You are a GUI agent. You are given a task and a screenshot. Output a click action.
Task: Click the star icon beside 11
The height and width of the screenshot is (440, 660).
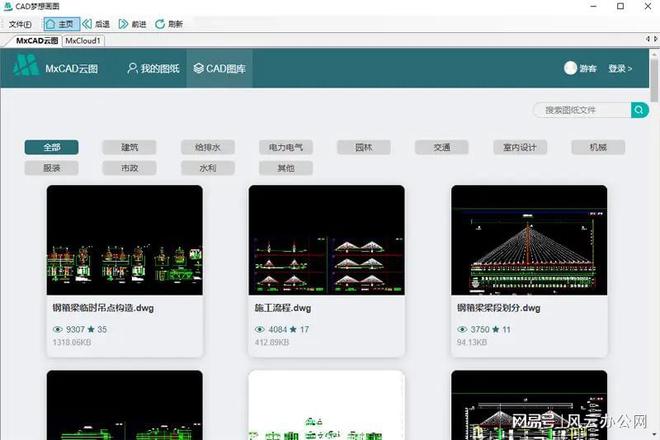point(496,329)
